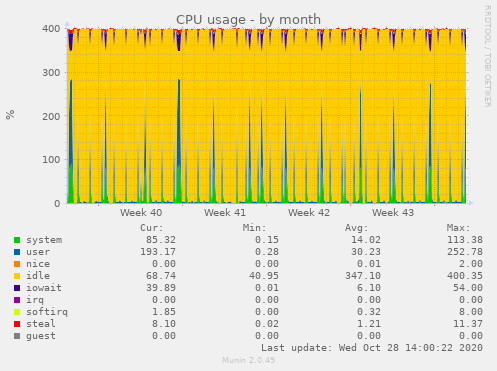The width and height of the screenshot is (497, 371).
Task: Click the 'CPU usage - by month' title
Action: coord(248,20)
